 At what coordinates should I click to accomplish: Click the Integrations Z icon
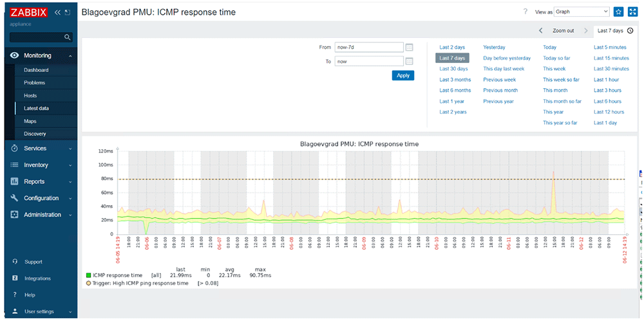point(15,279)
